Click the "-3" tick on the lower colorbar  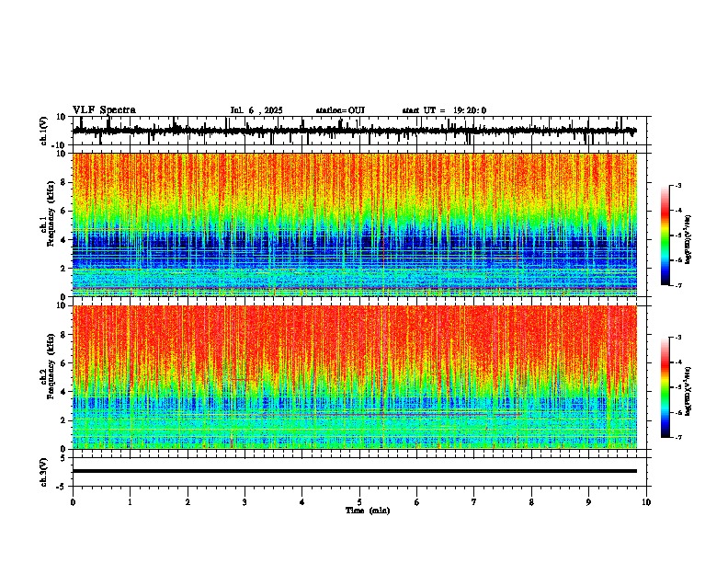click(677, 338)
